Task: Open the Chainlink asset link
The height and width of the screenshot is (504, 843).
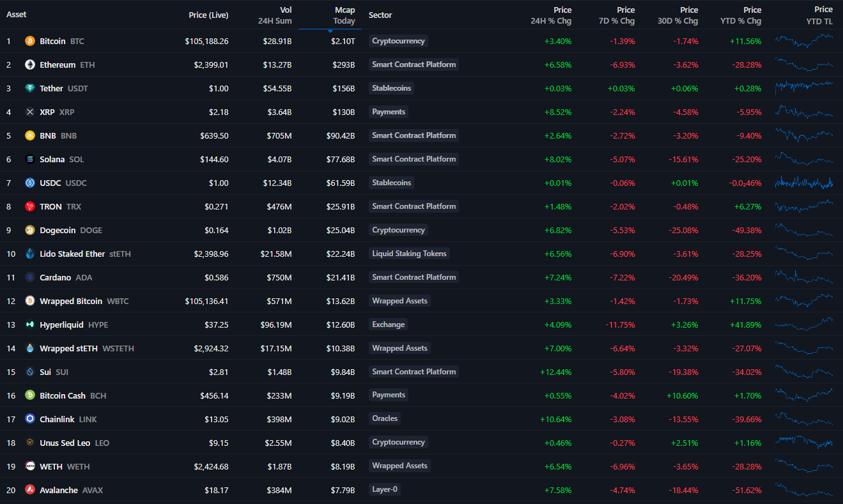Action: 57,419
